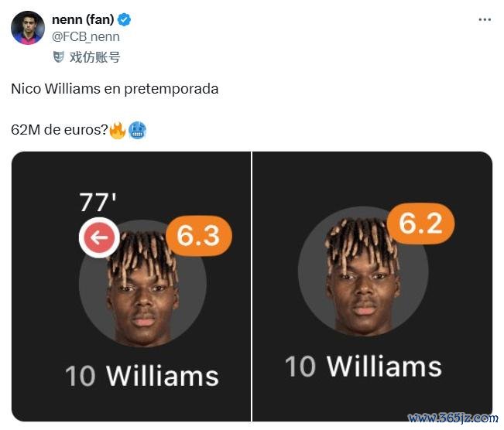Click the www.365jz.com watermark
The width and height of the screenshot is (504, 430).
pos(453,418)
